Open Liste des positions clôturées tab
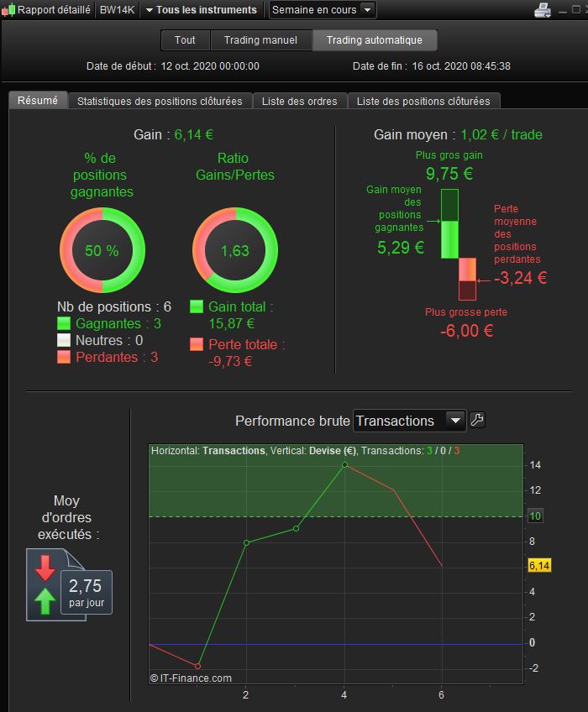Screen dimensions: 588x712 click(423, 101)
